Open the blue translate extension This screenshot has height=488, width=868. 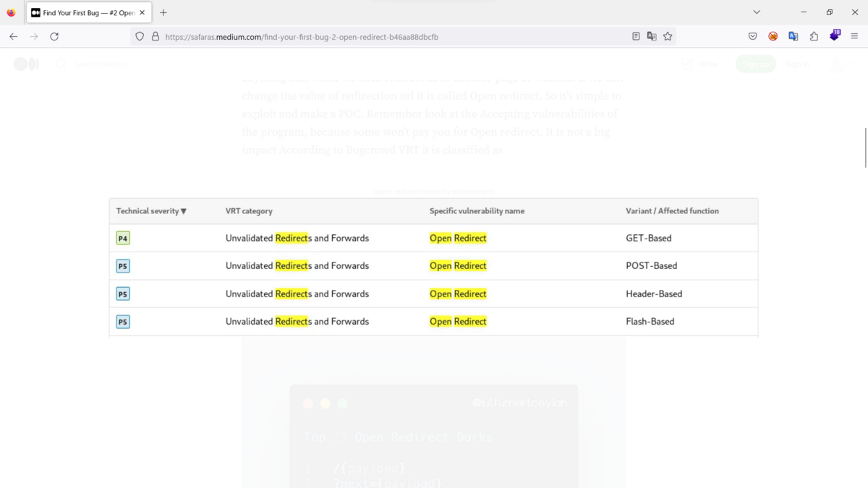[x=793, y=36]
